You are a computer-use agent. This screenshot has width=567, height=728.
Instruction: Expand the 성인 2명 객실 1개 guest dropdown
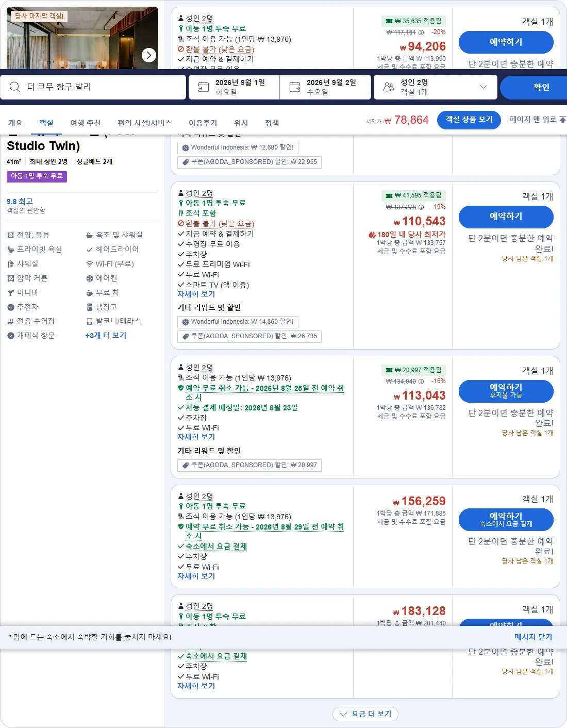tap(436, 87)
